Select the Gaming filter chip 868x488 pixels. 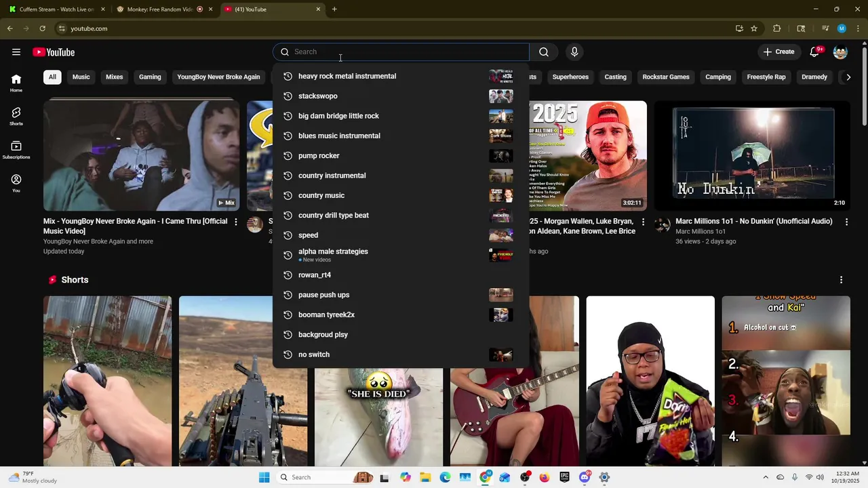click(x=150, y=77)
